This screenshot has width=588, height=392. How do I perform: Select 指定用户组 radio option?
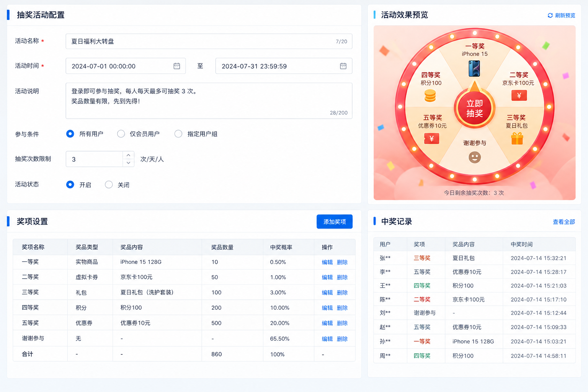point(178,134)
